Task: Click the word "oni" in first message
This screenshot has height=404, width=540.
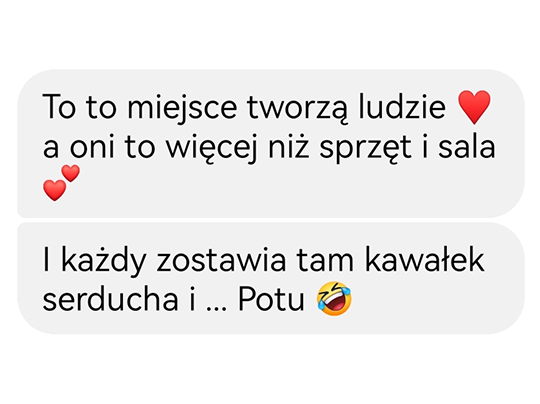Action: coord(92,147)
